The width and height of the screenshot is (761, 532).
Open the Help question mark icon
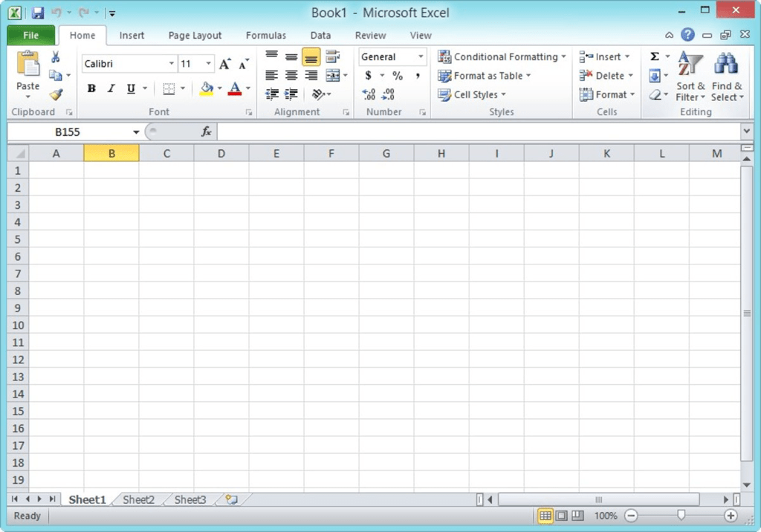(x=687, y=34)
